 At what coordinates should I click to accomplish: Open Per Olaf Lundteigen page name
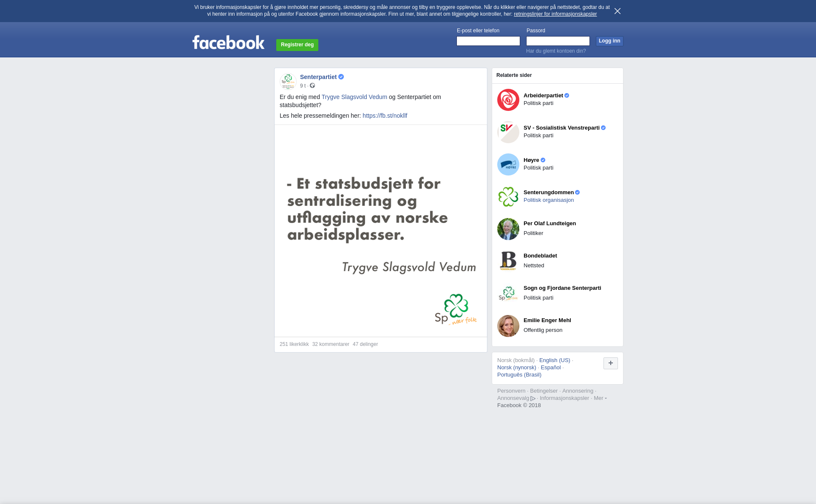point(550,224)
